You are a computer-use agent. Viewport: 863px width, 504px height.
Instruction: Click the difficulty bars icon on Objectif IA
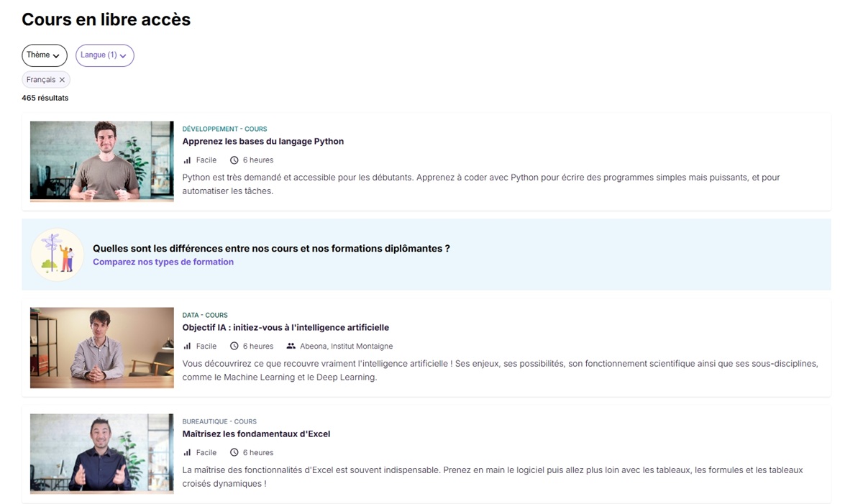[187, 347]
